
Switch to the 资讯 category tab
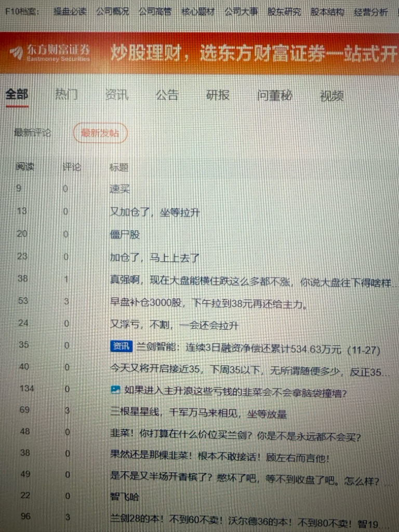pyautogui.click(x=117, y=95)
